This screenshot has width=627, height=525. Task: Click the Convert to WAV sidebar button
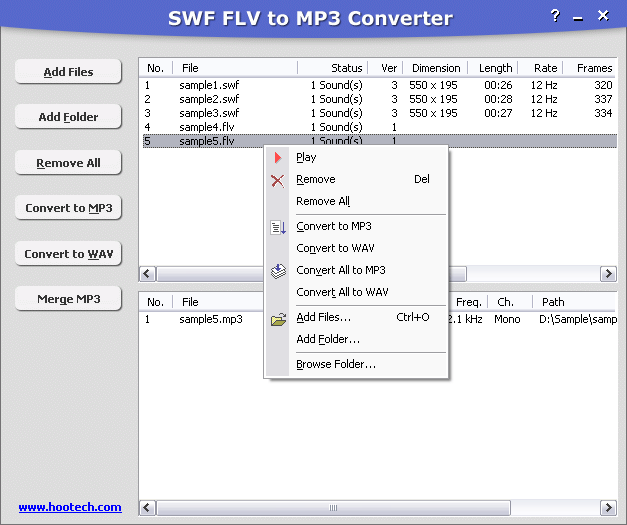point(69,254)
